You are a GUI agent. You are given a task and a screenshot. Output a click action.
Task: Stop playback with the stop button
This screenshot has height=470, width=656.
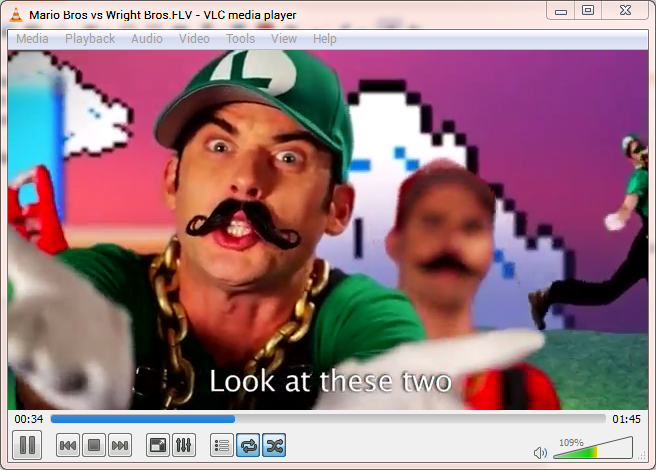[94, 445]
